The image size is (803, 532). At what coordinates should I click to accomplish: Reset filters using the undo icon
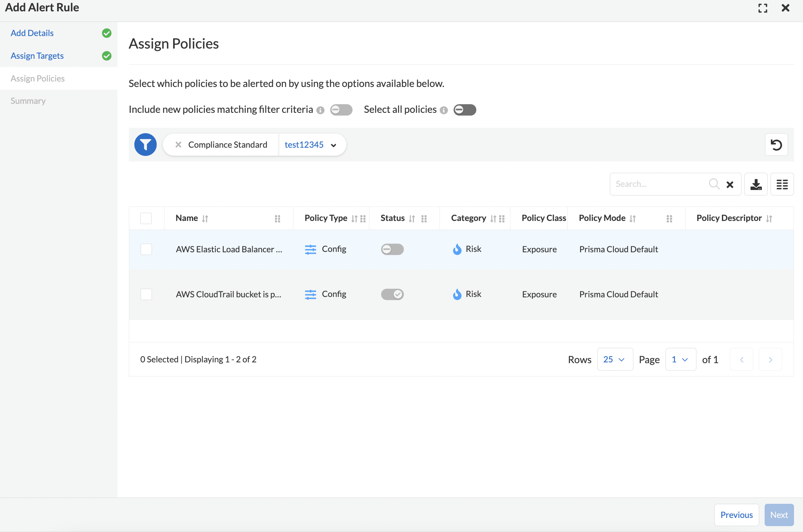777,145
